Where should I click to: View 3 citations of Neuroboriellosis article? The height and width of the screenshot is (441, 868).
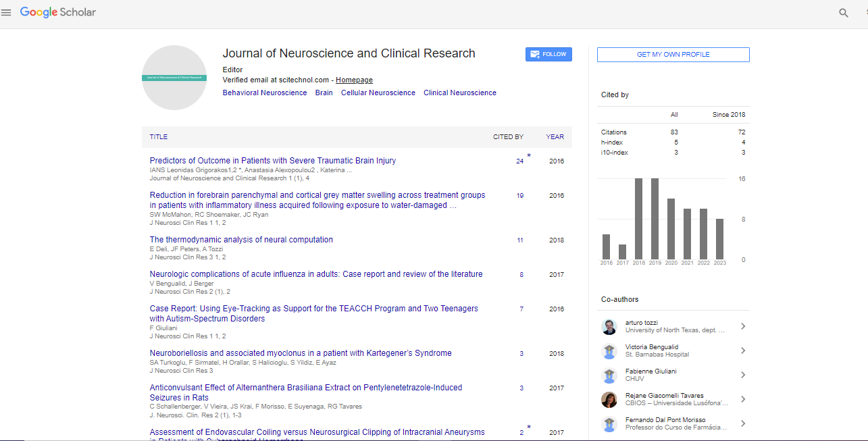(x=521, y=354)
